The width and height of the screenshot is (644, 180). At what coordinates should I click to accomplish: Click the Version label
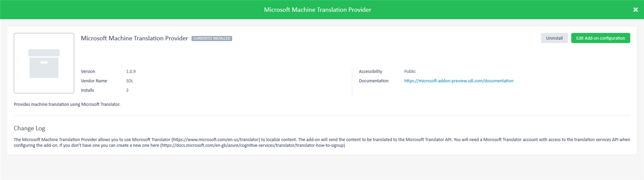(88, 71)
